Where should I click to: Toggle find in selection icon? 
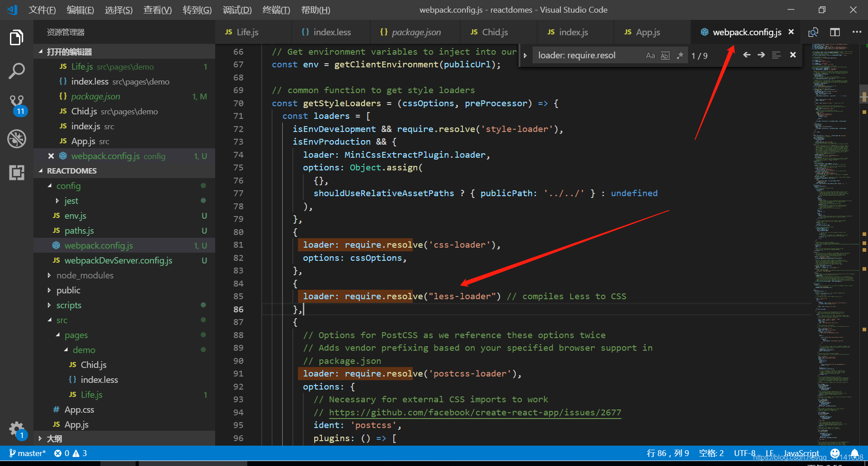[x=776, y=55]
